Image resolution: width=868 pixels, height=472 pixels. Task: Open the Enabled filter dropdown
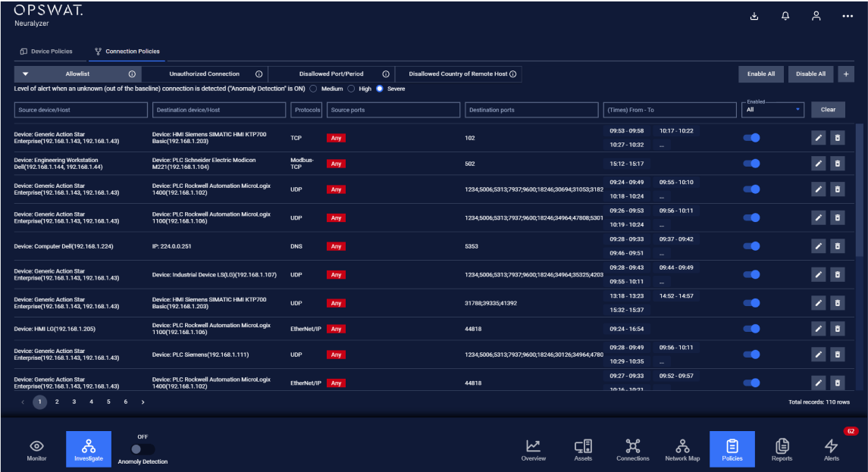pos(772,110)
